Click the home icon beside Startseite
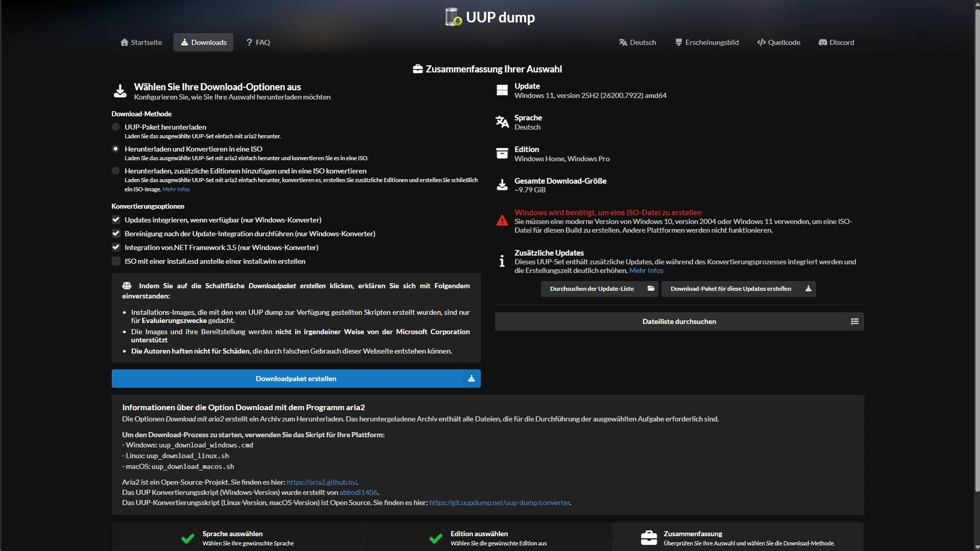980x551 pixels. point(125,42)
